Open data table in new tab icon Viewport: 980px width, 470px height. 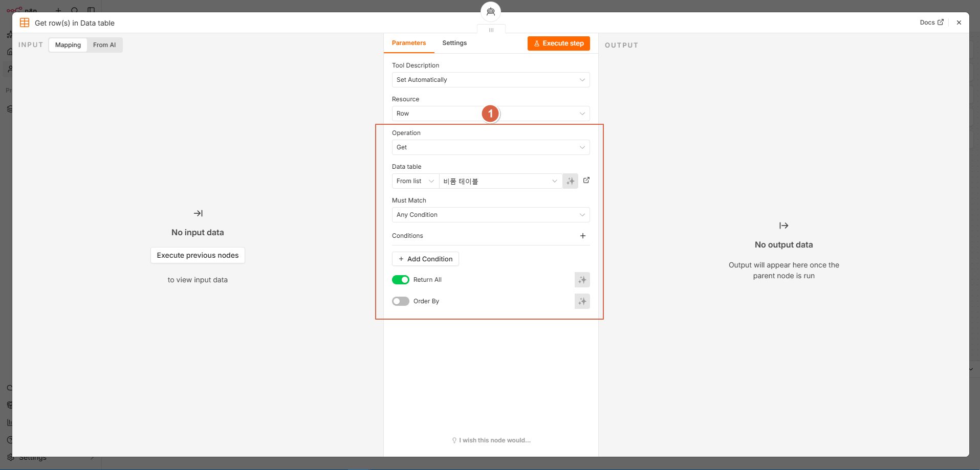586,180
